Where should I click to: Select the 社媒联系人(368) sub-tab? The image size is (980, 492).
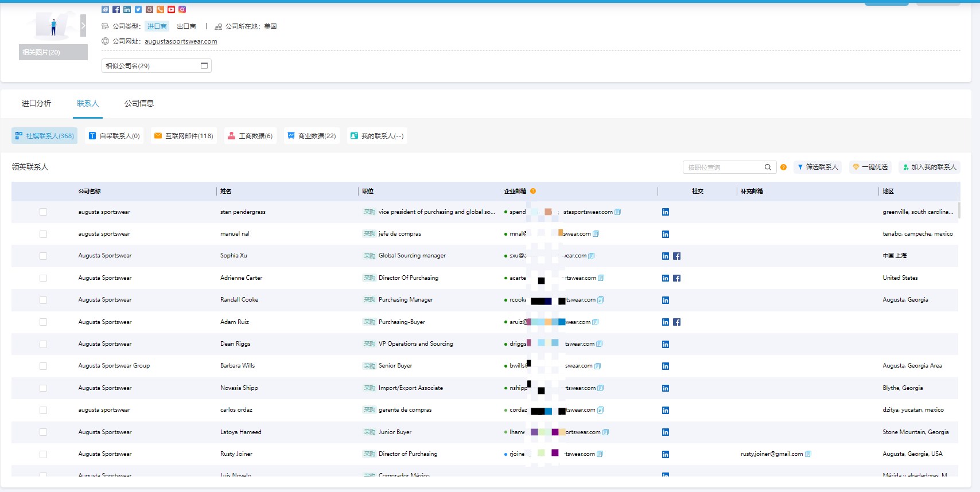(45, 136)
